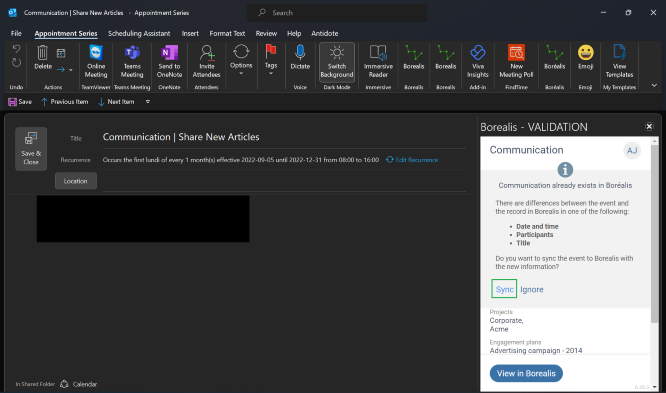
Task: Open the Antidote tab
Action: tap(325, 34)
